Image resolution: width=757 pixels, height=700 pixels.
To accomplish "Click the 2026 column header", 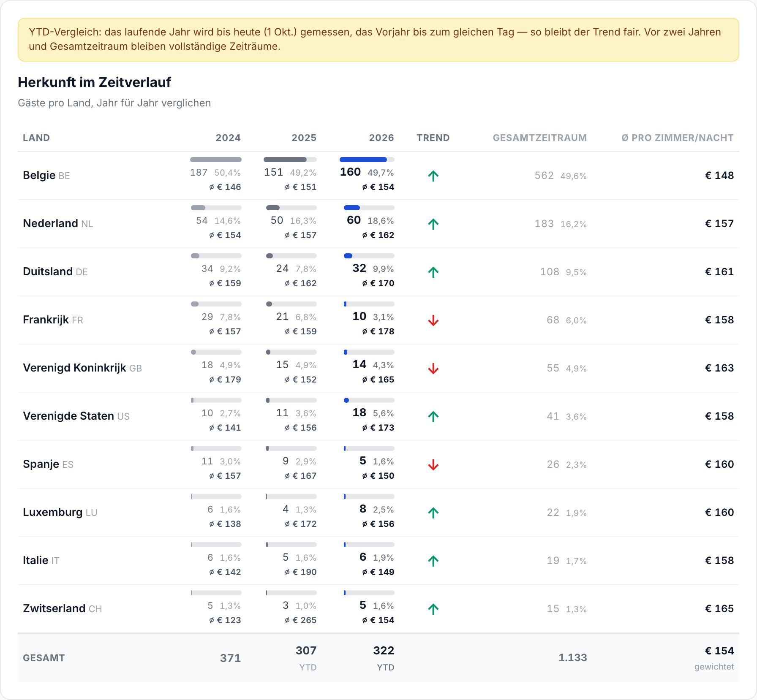I will pyautogui.click(x=381, y=138).
